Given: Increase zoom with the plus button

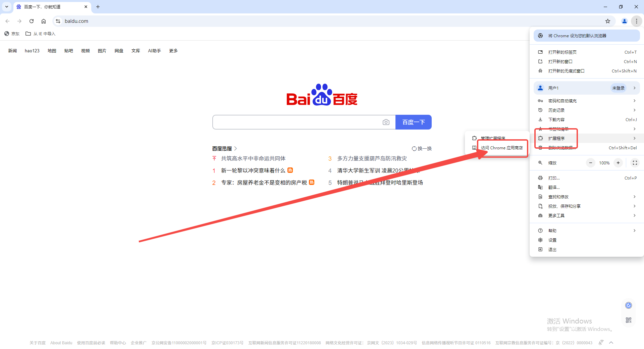Looking at the screenshot, I should [x=618, y=163].
